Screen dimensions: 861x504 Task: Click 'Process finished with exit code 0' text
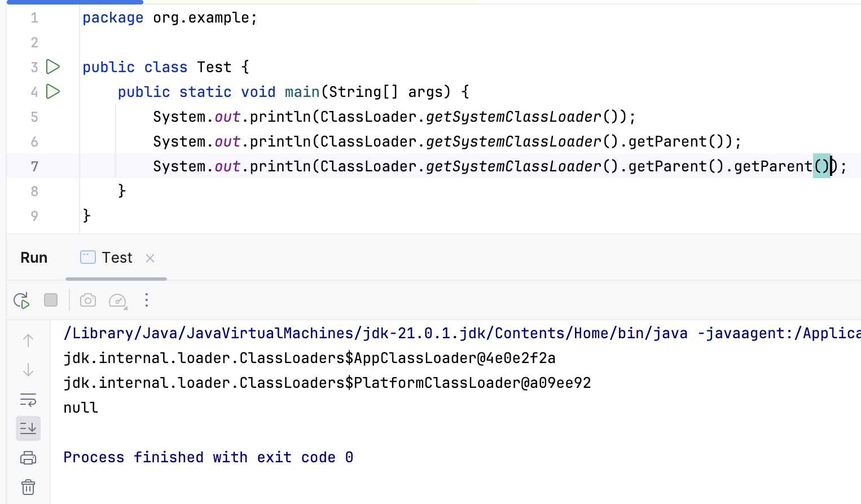click(208, 457)
